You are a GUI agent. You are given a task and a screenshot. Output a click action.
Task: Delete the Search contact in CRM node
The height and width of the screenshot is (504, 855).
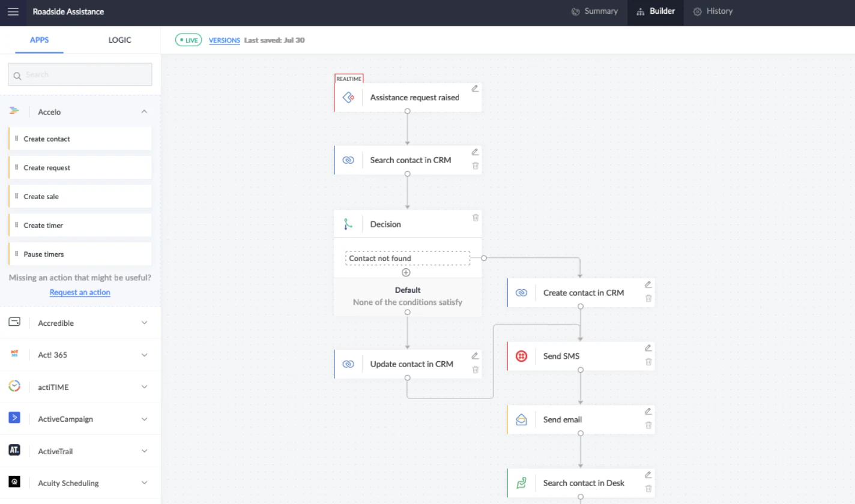(x=476, y=166)
